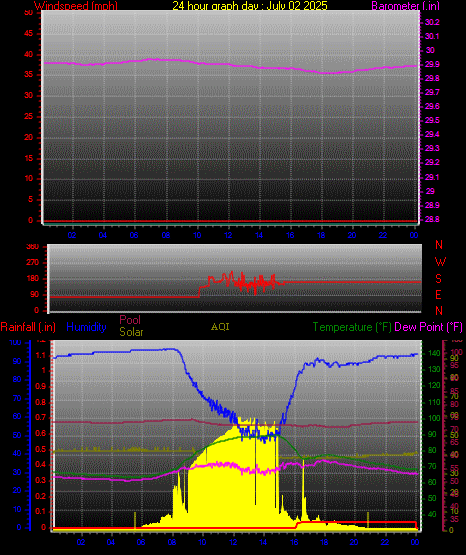
Task: Click the Rainfall (.in) legend label
Action: click(x=28, y=327)
